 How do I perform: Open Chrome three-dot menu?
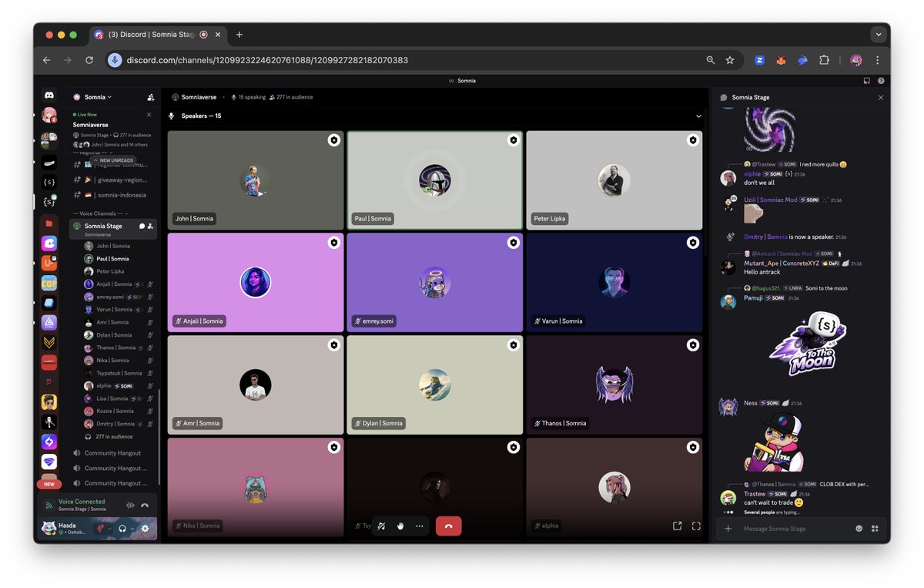877,60
